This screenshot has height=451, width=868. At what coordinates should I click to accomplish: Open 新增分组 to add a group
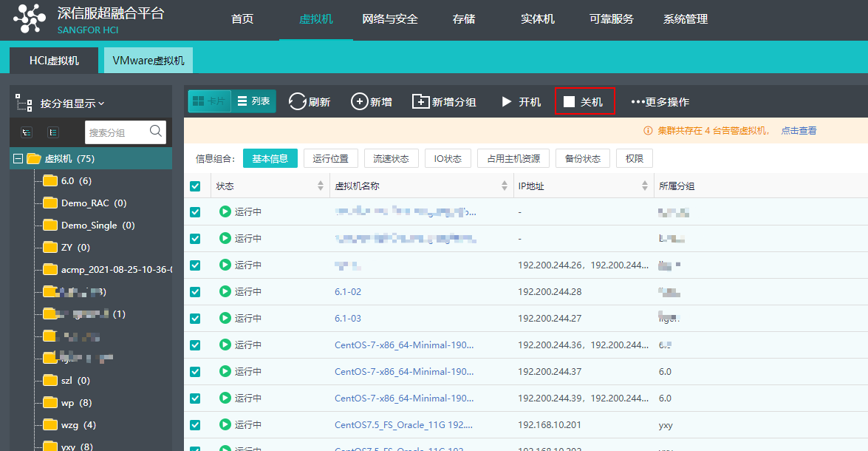pos(444,101)
